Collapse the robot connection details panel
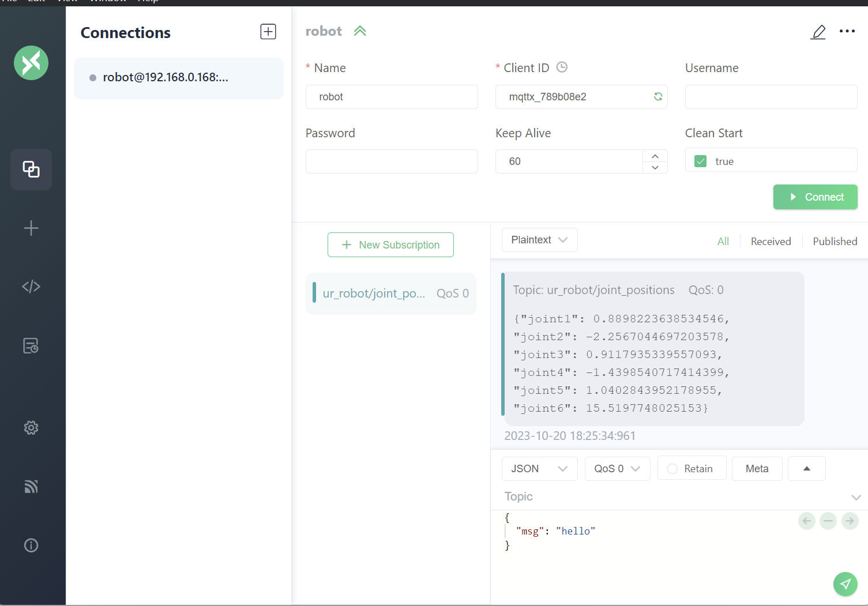This screenshot has height=606, width=868. tap(360, 31)
